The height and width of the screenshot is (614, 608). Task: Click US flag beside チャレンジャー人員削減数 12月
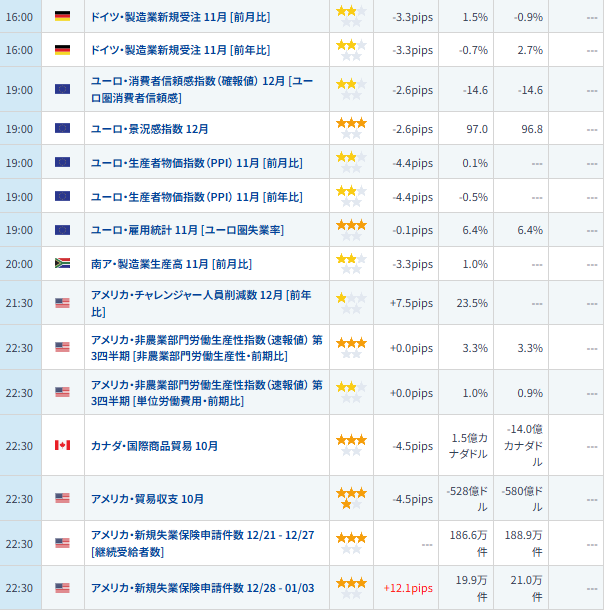pos(62,303)
